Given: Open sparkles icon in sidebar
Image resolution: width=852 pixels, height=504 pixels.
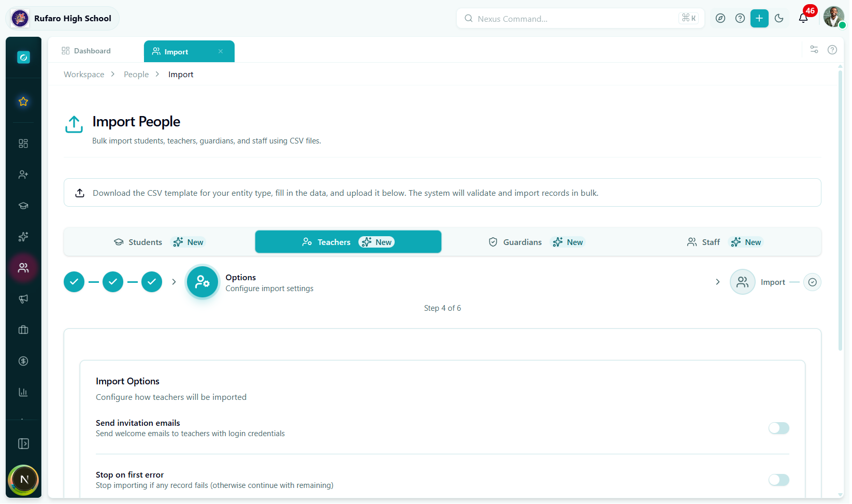Looking at the screenshot, I should 23,237.
